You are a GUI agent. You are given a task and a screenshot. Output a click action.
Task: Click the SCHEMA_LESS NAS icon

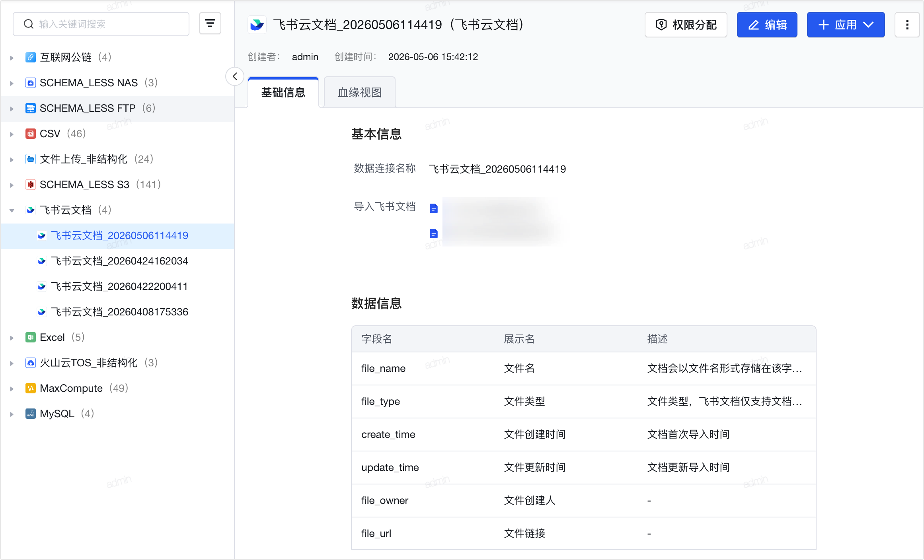coord(30,83)
